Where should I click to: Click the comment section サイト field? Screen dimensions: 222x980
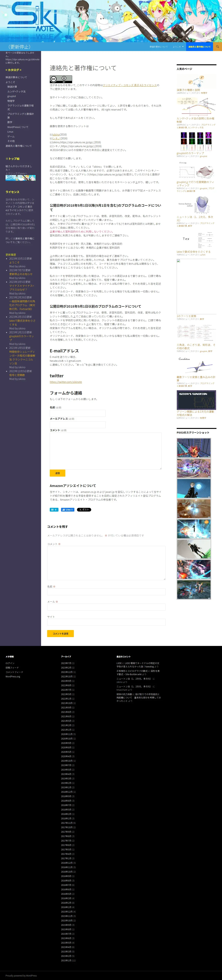(106, 622)
